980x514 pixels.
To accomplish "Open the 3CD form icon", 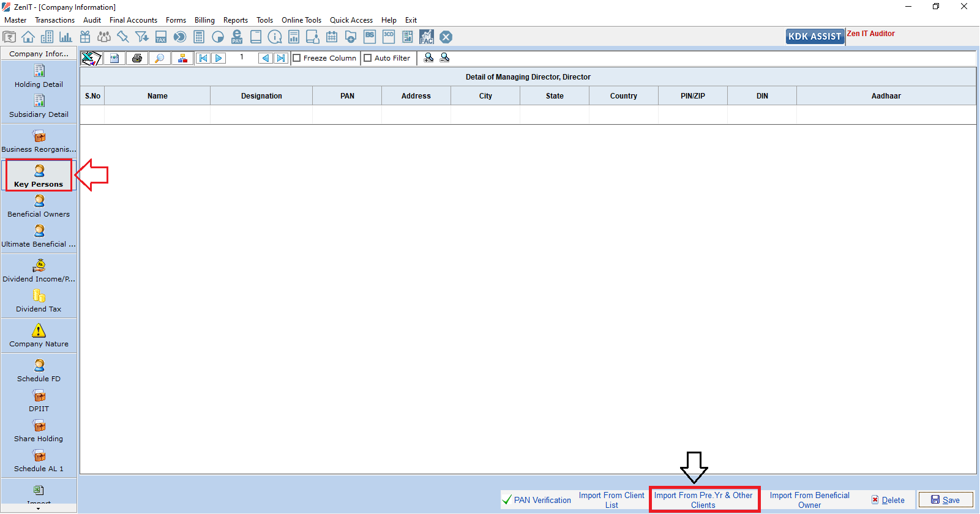I will 389,37.
